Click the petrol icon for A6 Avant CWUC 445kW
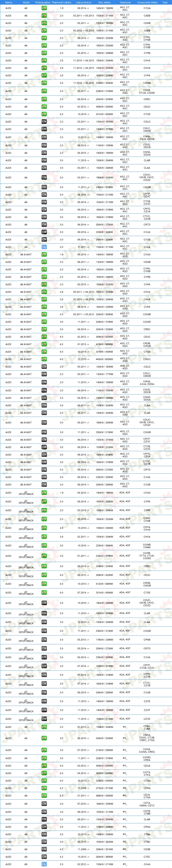 [x=44, y=359]
